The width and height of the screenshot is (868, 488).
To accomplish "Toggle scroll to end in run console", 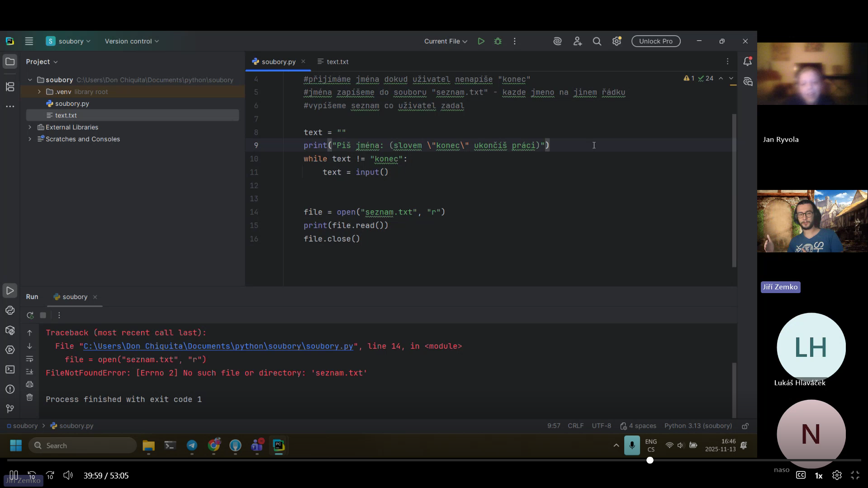I will pyautogui.click(x=29, y=371).
